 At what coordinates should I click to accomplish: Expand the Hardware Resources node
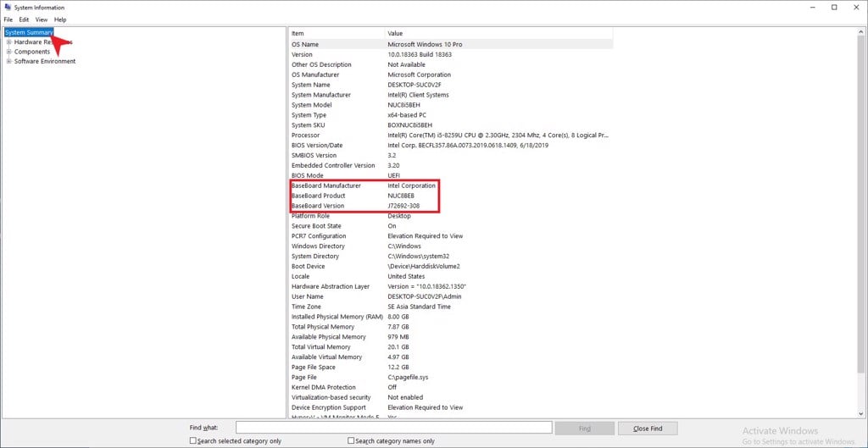[x=8, y=42]
